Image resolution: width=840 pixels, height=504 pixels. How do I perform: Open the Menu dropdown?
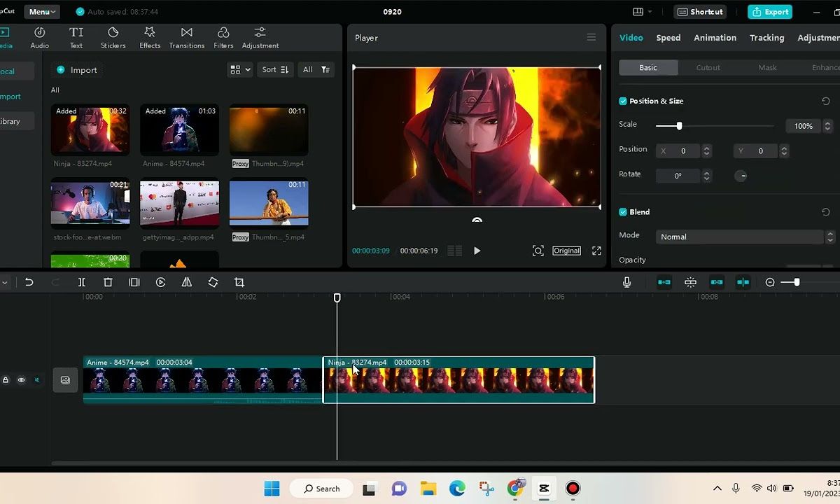[x=42, y=12]
